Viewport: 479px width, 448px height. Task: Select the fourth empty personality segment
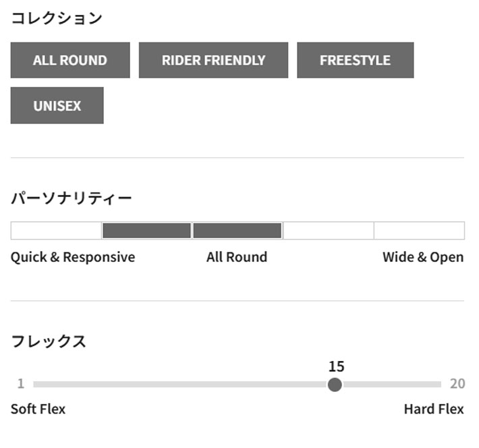pyautogui.click(x=328, y=231)
